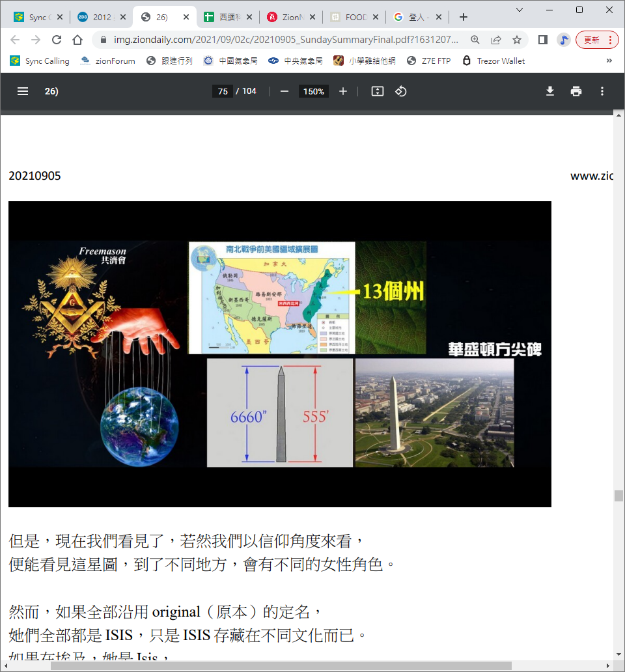This screenshot has height=672, width=625.
Task: Close the 登入 tab
Action: click(439, 17)
